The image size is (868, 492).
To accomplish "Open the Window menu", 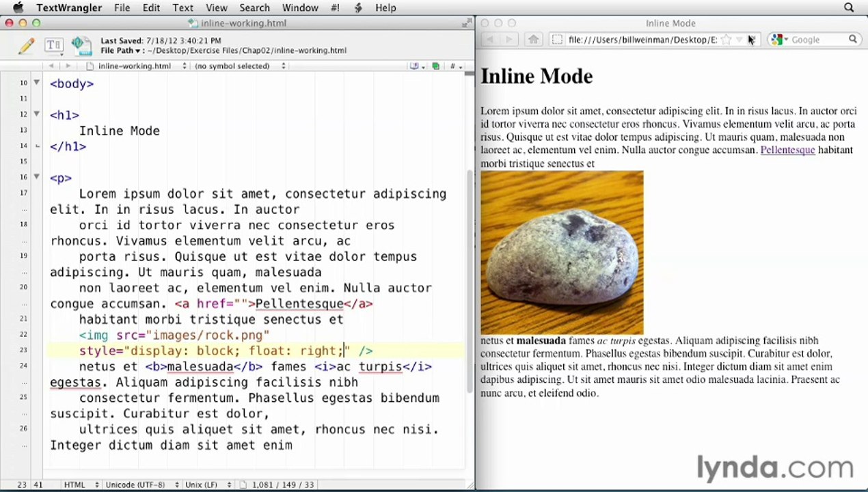I will click(x=300, y=8).
